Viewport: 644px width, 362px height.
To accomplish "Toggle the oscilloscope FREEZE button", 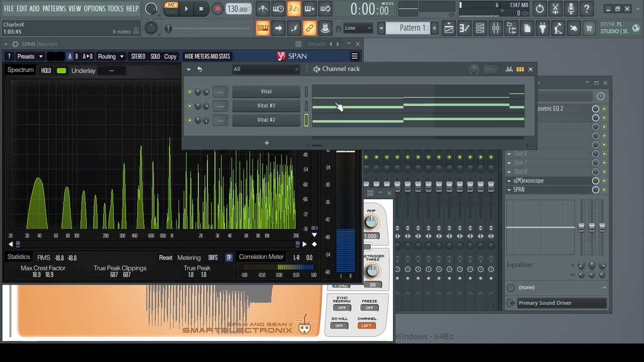I will (x=369, y=308).
